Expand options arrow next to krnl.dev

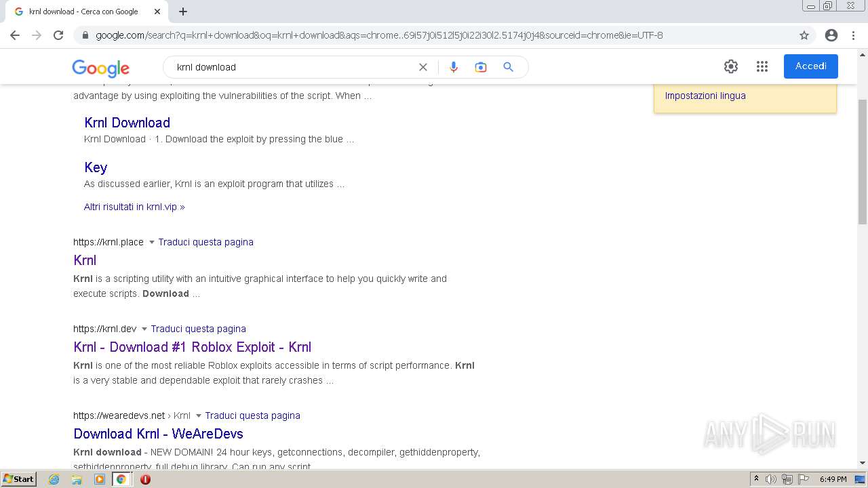(x=144, y=329)
